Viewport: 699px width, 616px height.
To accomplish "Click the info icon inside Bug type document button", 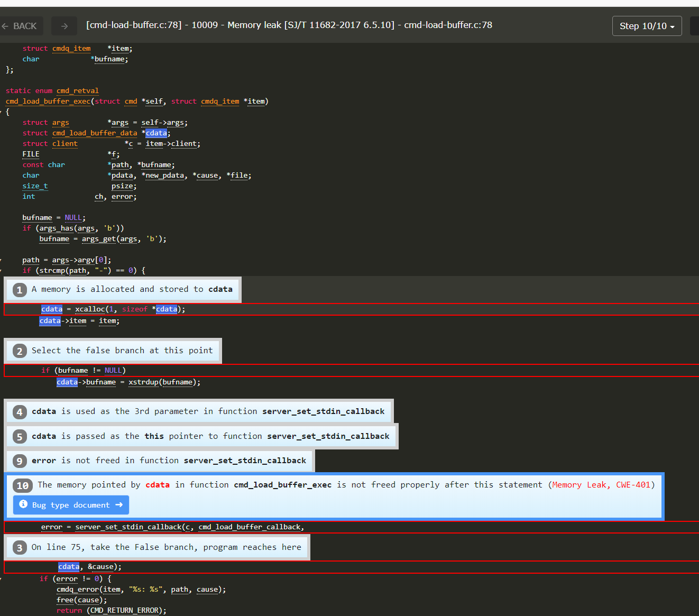I will (x=23, y=504).
